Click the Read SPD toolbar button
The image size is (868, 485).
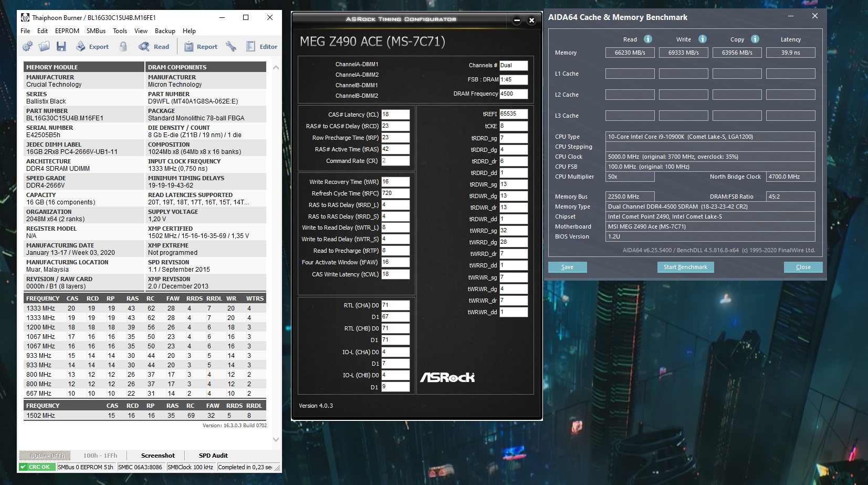click(154, 47)
